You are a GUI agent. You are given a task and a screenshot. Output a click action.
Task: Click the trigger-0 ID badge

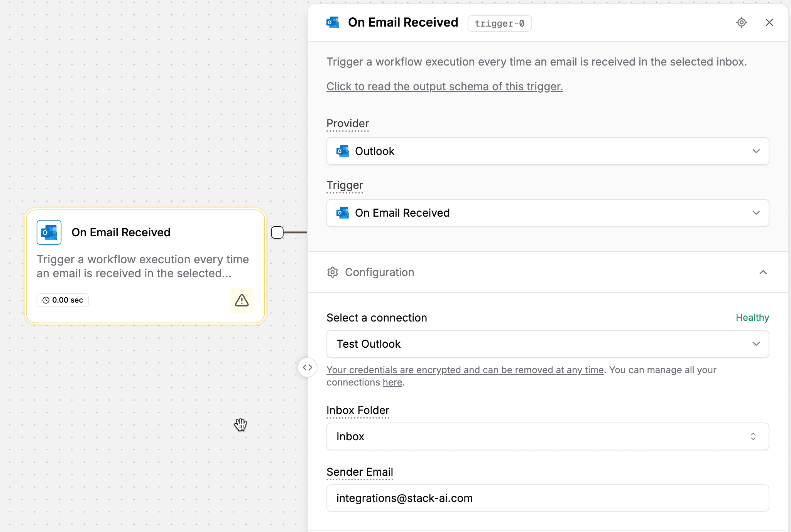tap(499, 23)
